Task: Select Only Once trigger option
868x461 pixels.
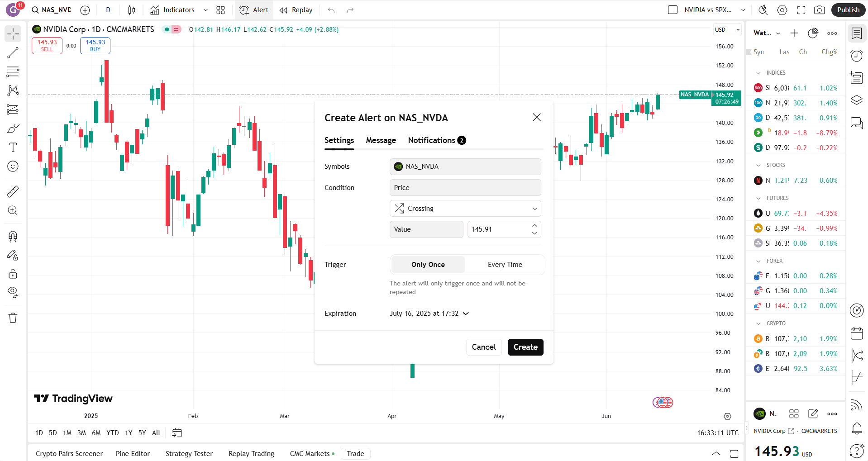Action: point(428,265)
